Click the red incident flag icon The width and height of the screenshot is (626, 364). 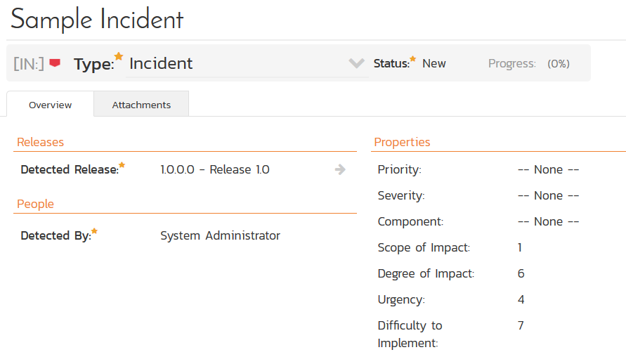pos(55,63)
